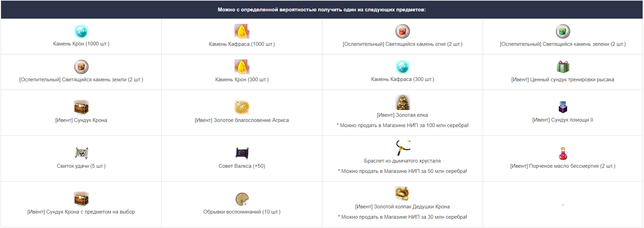Select the red Порченое масло бессмертия potion icon
The width and height of the screenshot is (644, 228).
pyautogui.click(x=563, y=153)
